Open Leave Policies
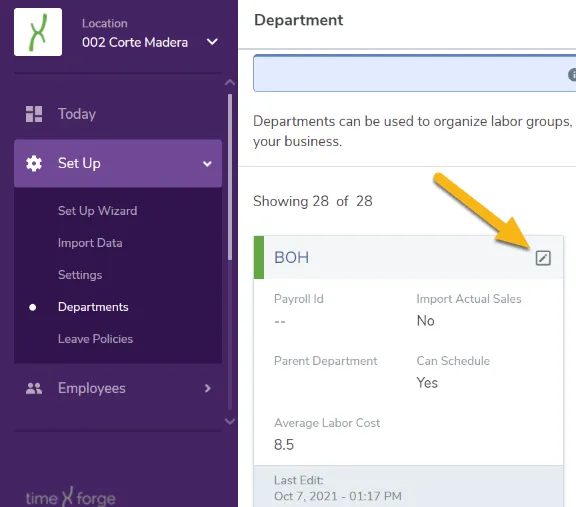This screenshot has height=507, width=576. tap(96, 339)
